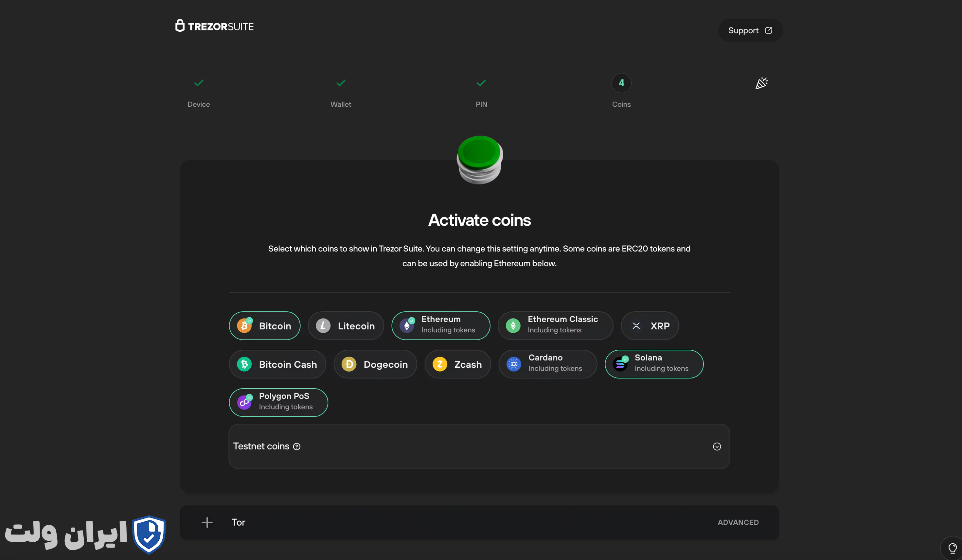
Task: Click the Testnet coins label
Action: 261,446
